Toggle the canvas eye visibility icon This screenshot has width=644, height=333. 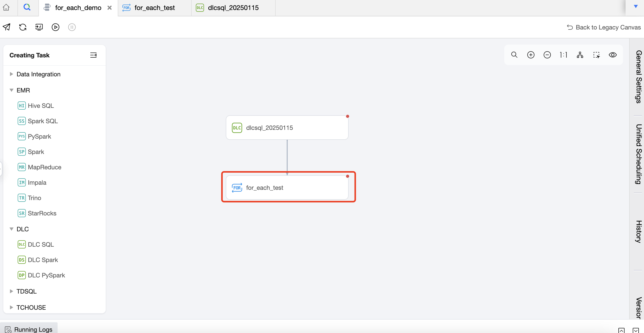pyautogui.click(x=613, y=55)
